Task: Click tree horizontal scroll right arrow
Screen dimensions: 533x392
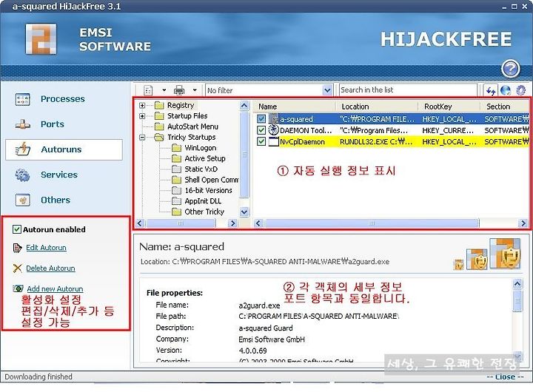Action: [x=233, y=223]
